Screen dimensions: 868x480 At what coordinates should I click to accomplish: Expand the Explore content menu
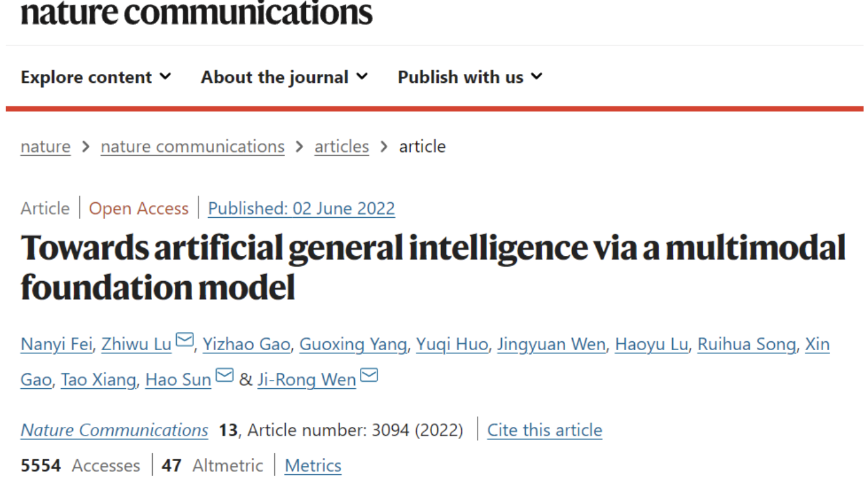click(x=96, y=77)
